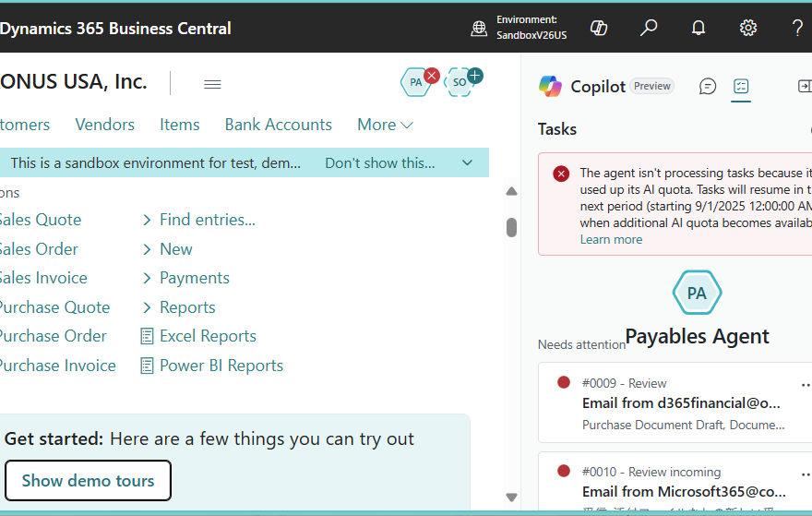Create a new Purchase Quote
This screenshot has height=516, width=812.
54,307
